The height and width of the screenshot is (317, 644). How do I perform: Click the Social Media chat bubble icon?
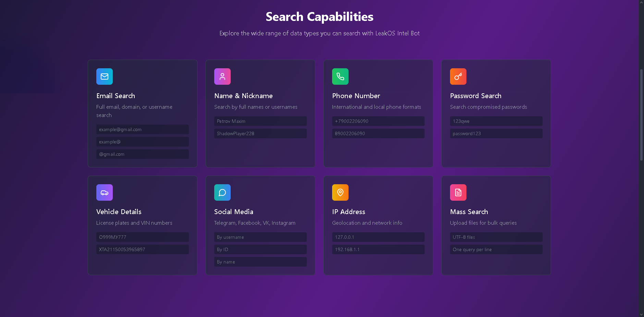(222, 192)
